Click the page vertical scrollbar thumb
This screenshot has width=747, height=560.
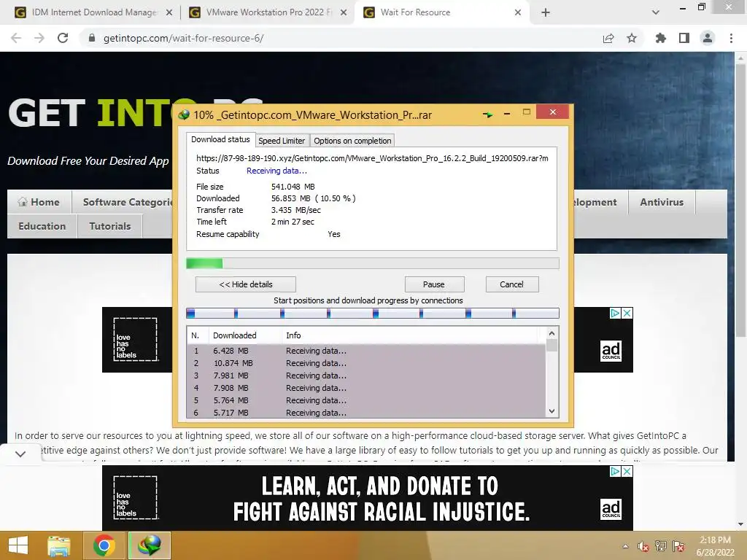740,200
